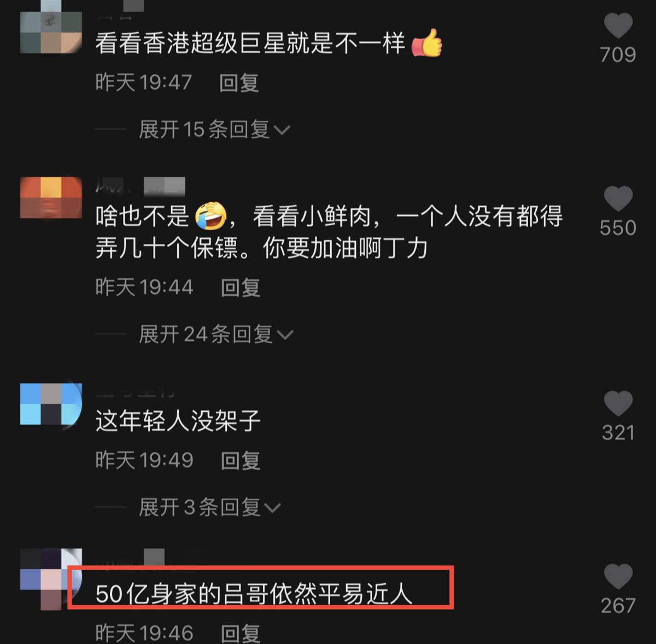Select the highlighted 50亿身家的吕哥 comment
This screenshot has width=656, height=644.
coord(254,594)
